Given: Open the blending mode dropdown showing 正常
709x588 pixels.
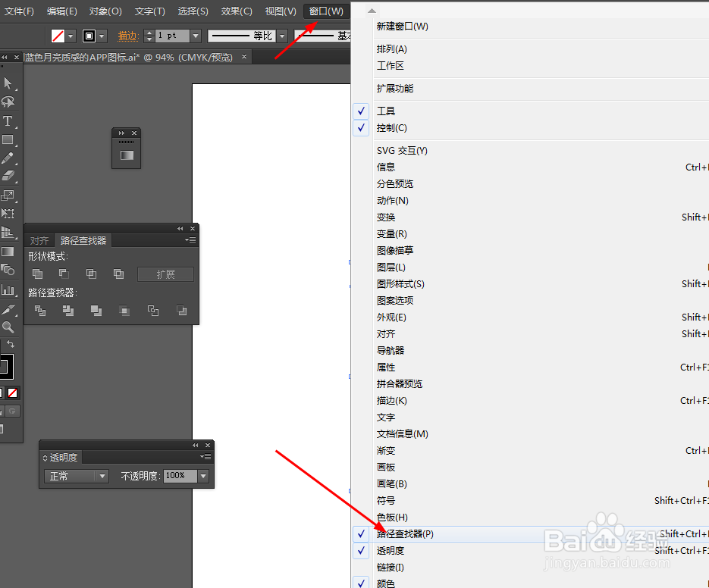Looking at the screenshot, I should pyautogui.click(x=76, y=476).
